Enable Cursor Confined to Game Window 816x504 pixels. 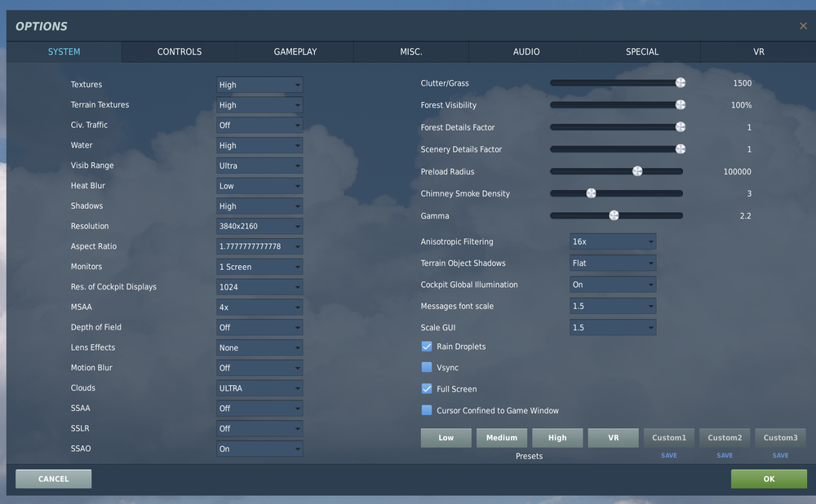click(426, 410)
